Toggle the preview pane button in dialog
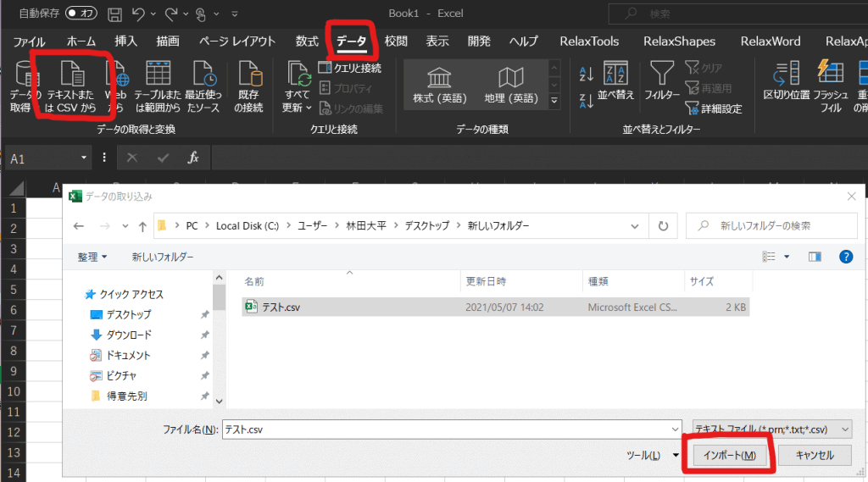Screen dimensions: 868x482 coord(815,257)
